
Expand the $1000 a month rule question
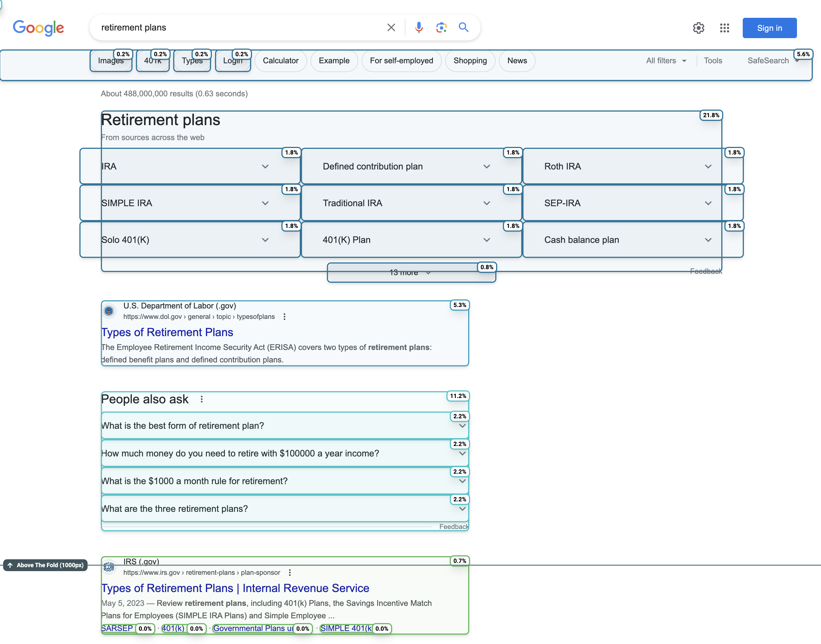click(285, 481)
